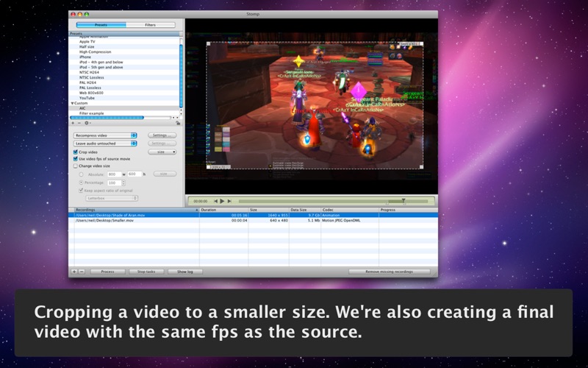
Task: Sort by Data Size column header
Action: 305,210
